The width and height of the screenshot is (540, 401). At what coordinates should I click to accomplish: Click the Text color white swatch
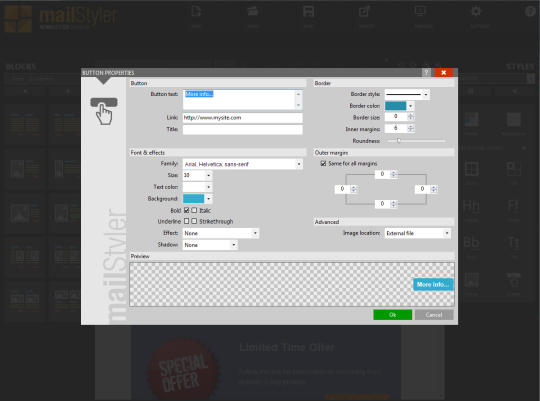(194, 187)
